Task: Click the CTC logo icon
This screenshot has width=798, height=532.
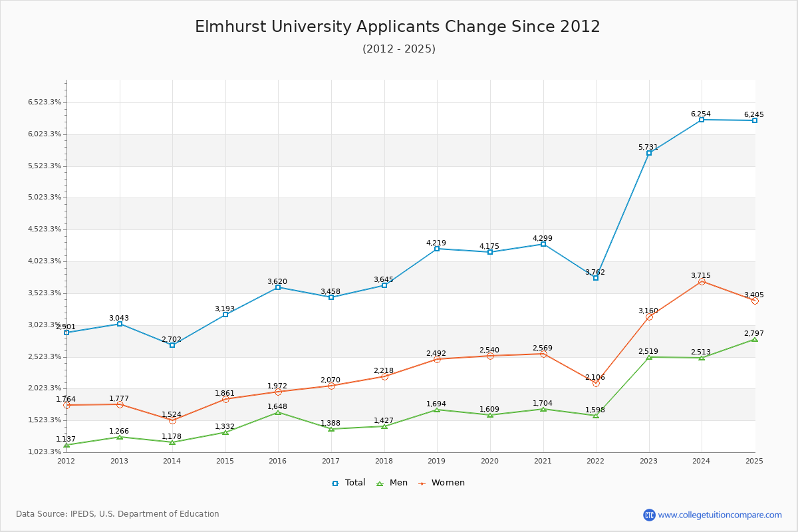Action: tap(649, 515)
